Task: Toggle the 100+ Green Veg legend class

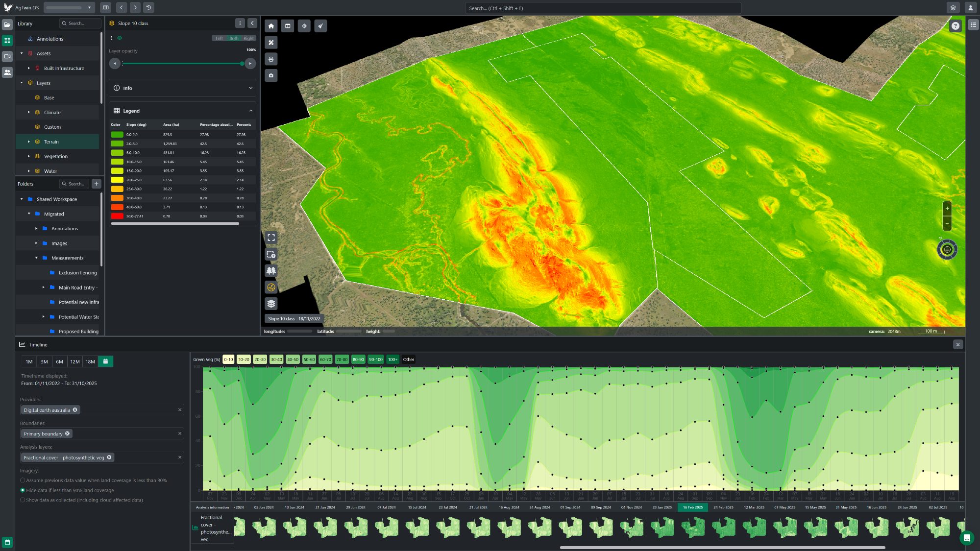Action: tap(393, 359)
